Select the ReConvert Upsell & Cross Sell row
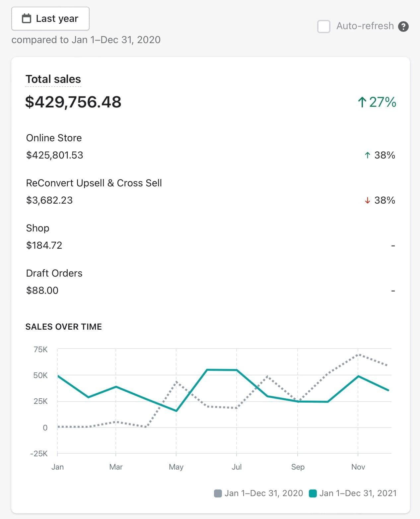 tap(94, 183)
